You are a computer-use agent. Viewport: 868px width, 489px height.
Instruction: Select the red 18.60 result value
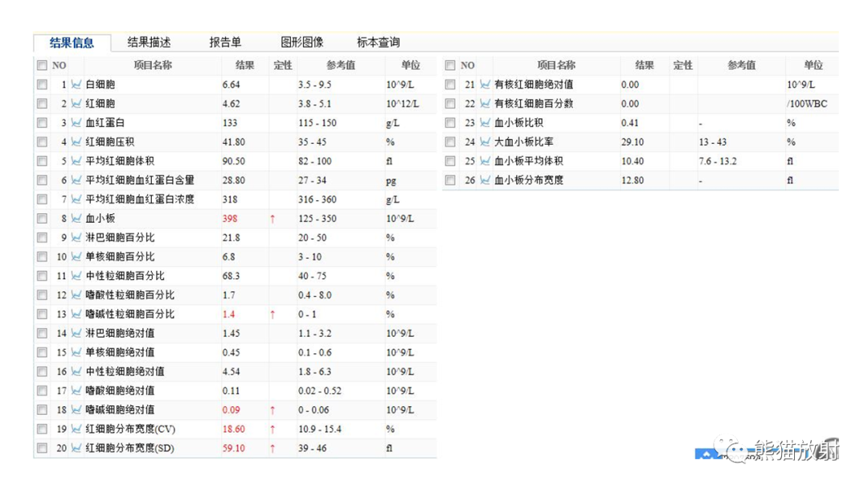(x=234, y=429)
